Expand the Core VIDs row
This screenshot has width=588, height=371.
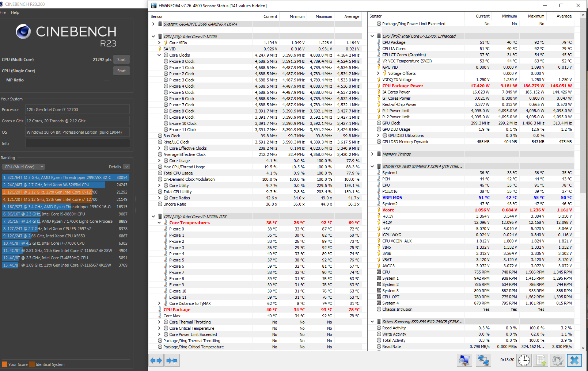coord(159,43)
